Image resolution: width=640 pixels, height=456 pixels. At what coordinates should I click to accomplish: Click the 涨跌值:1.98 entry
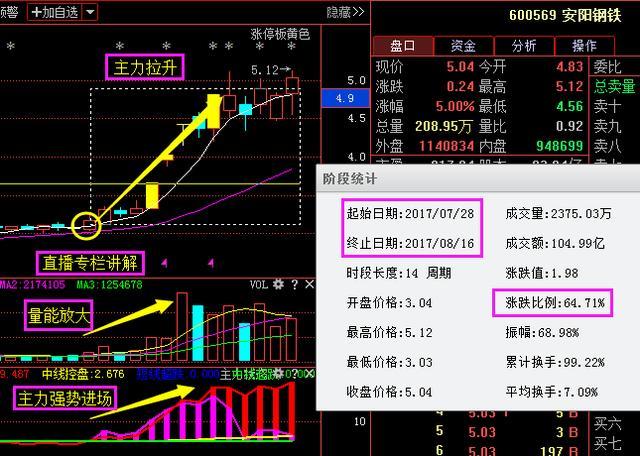point(542,273)
